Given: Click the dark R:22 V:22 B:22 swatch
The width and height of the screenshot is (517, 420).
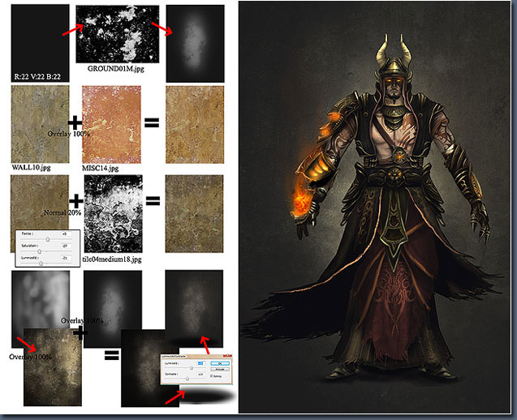Looking at the screenshot, I should point(41,43).
